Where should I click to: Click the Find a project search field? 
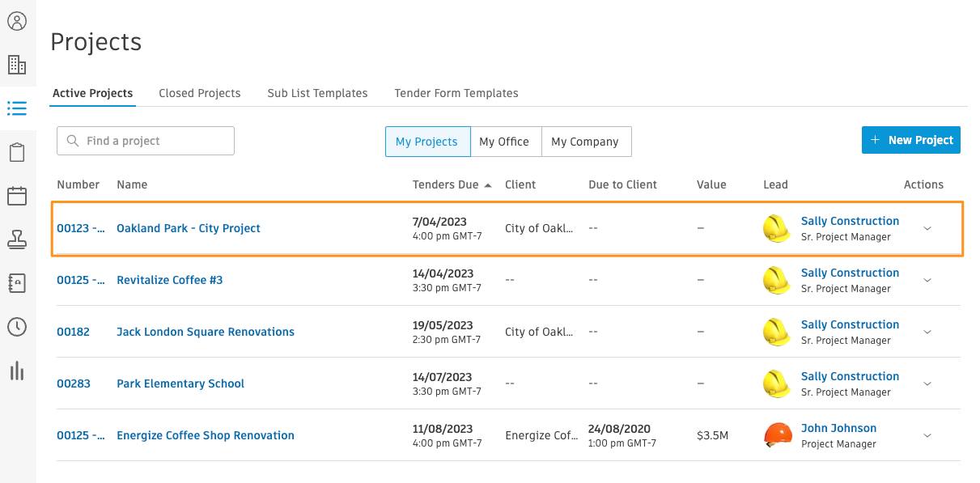click(146, 141)
